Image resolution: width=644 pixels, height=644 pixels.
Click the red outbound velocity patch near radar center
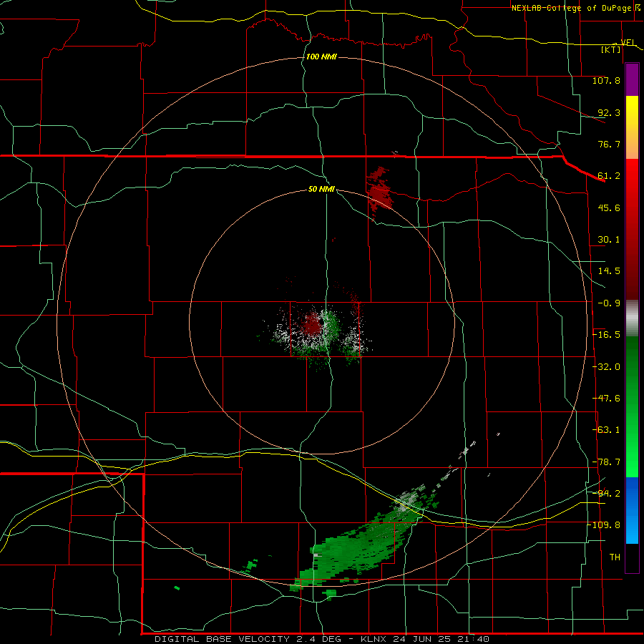[x=312, y=323]
